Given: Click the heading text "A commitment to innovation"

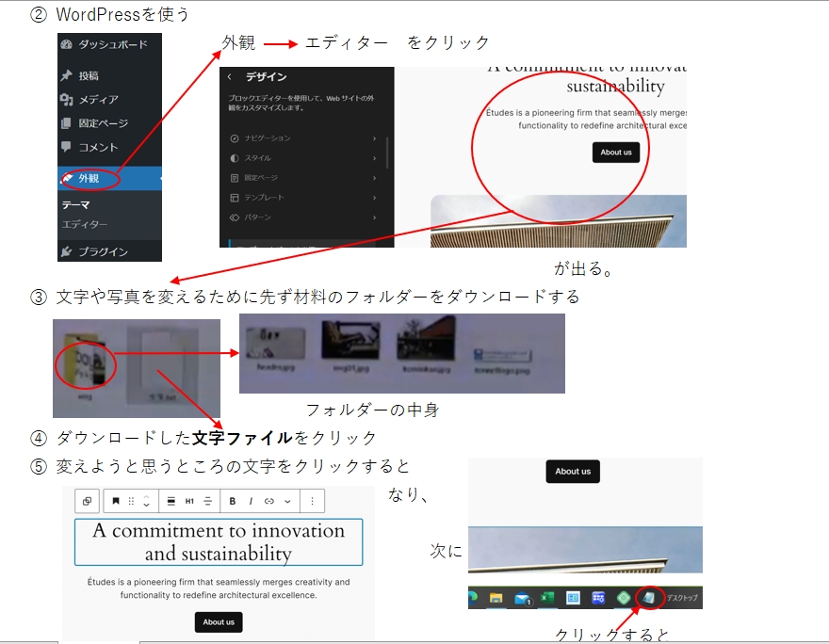Looking at the screenshot, I should [x=219, y=531].
